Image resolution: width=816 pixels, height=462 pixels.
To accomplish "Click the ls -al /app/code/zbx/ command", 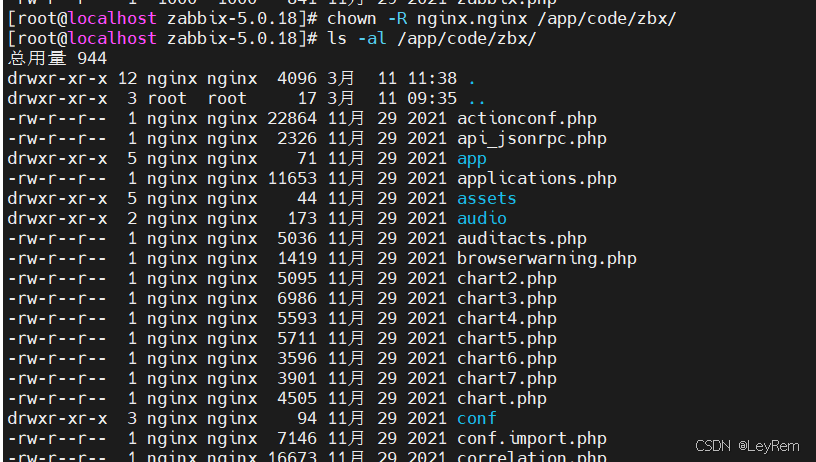I will (431, 38).
